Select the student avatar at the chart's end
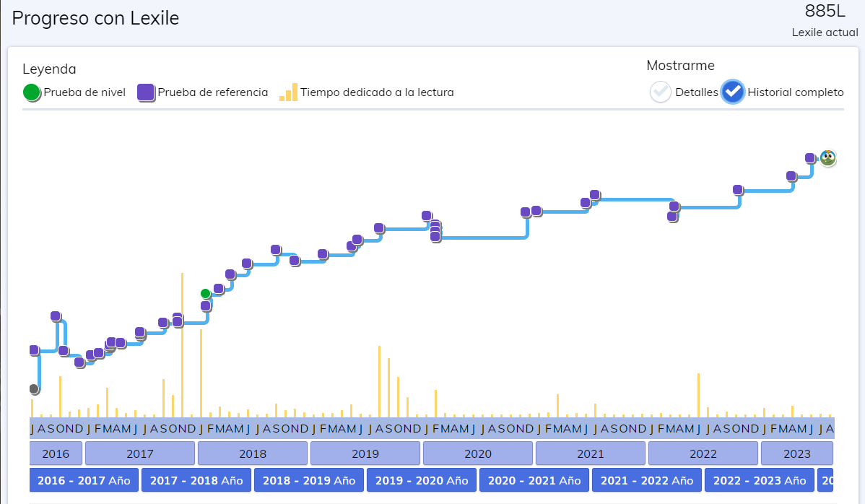Screen dimensions: 865x504 tap(827, 157)
